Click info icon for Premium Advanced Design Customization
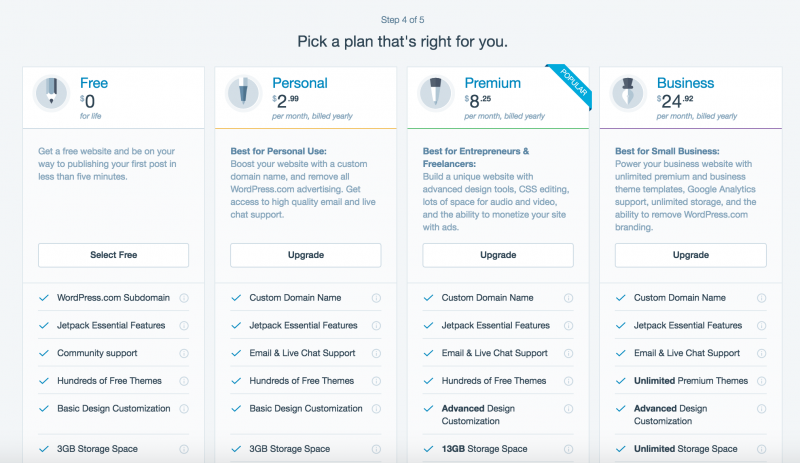The image size is (800, 463). click(568, 409)
